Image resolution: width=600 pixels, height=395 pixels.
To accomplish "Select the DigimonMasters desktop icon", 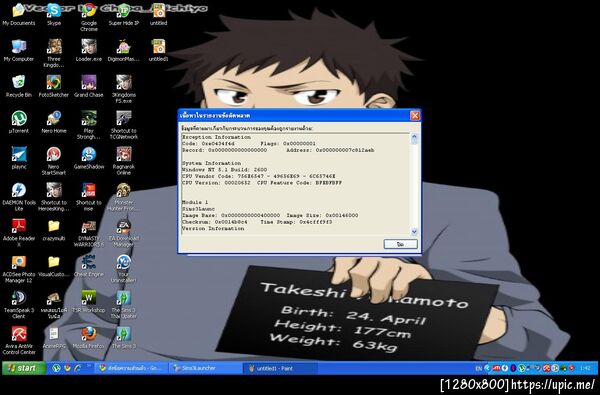I will coord(124,51).
